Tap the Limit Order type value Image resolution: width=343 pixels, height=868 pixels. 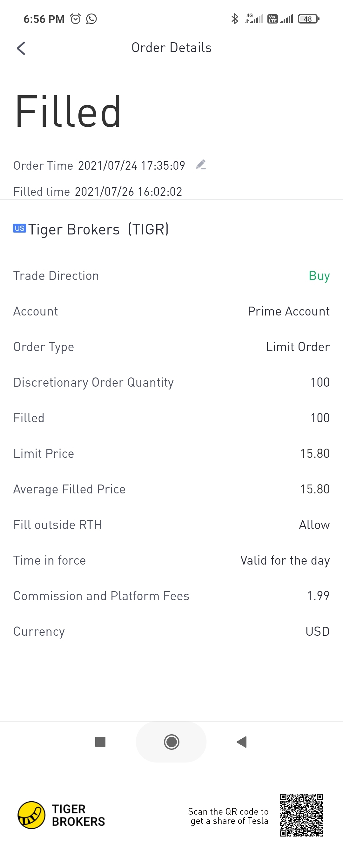point(298,347)
